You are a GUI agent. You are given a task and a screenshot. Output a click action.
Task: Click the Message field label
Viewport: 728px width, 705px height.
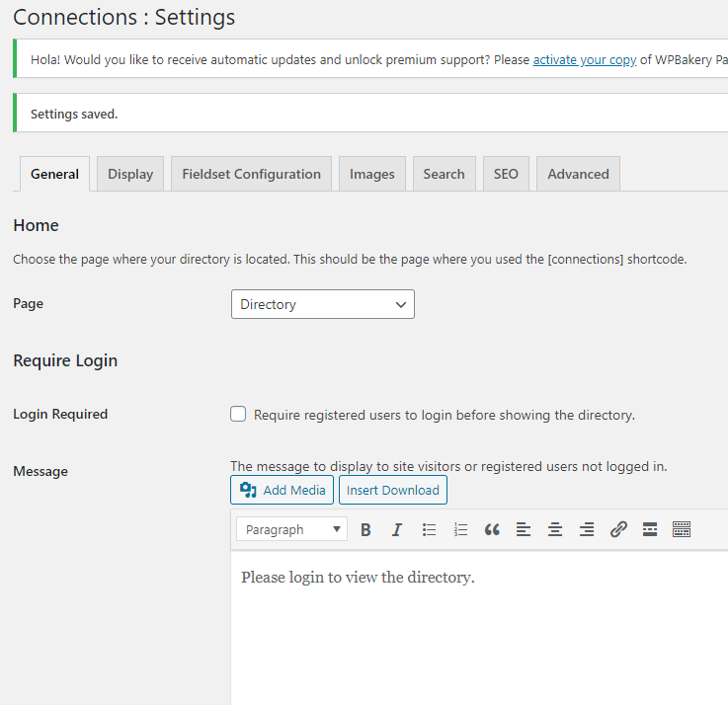[x=40, y=472]
